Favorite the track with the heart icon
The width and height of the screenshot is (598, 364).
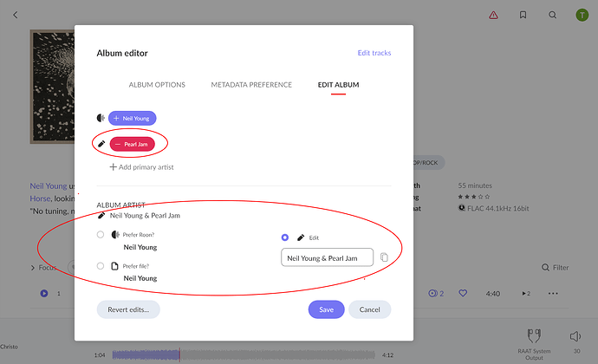click(x=463, y=293)
